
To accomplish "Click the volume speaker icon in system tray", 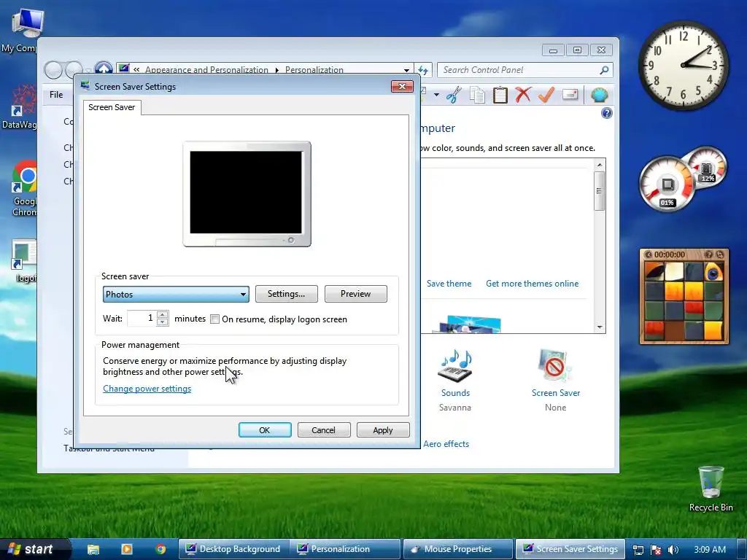I will tap(673, 550).
